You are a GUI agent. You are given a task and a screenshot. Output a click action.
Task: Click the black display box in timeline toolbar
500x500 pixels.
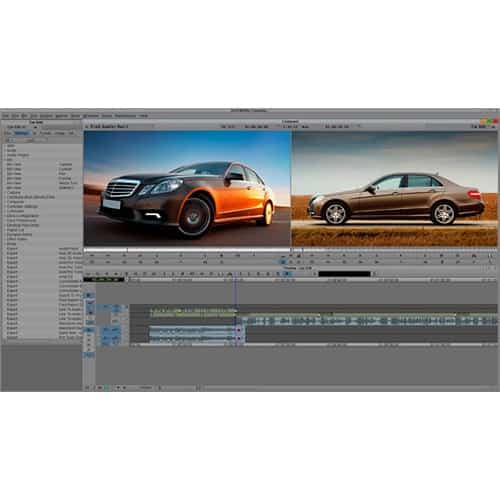tap(344, 274)
